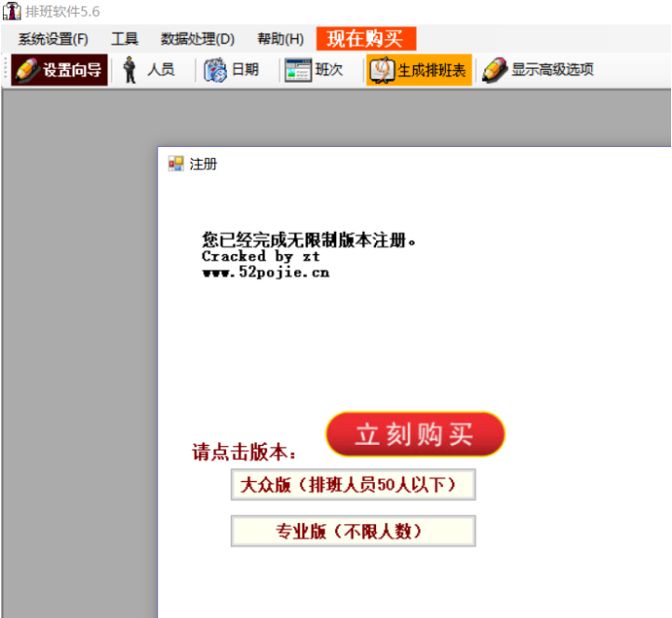Click the text 您已经完成无限制版本注册。
Viewport: 672px width, 618px height.
point(309,240)
